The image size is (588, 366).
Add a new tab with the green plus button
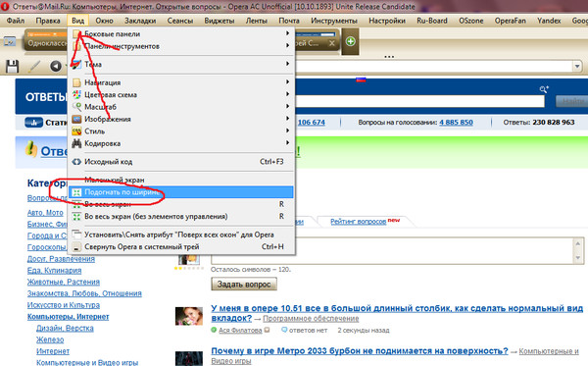tap(350, 41)
